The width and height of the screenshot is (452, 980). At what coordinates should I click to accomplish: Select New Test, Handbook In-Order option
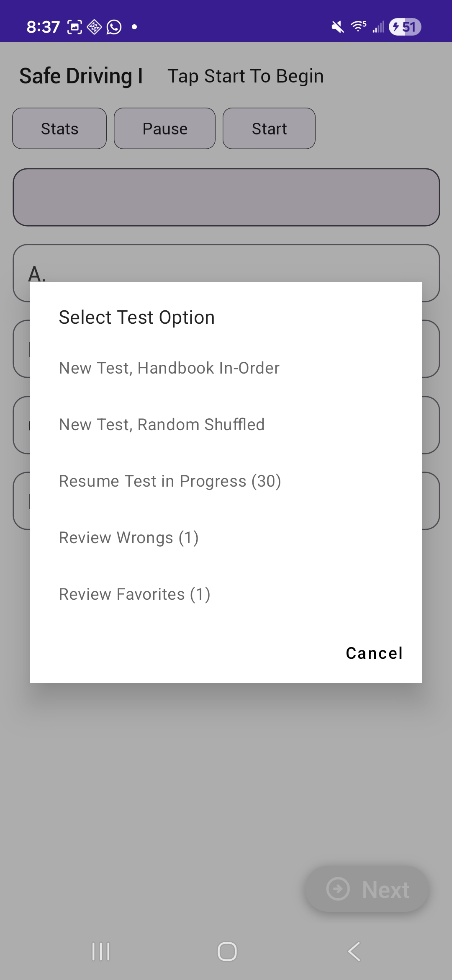[169, 368]
